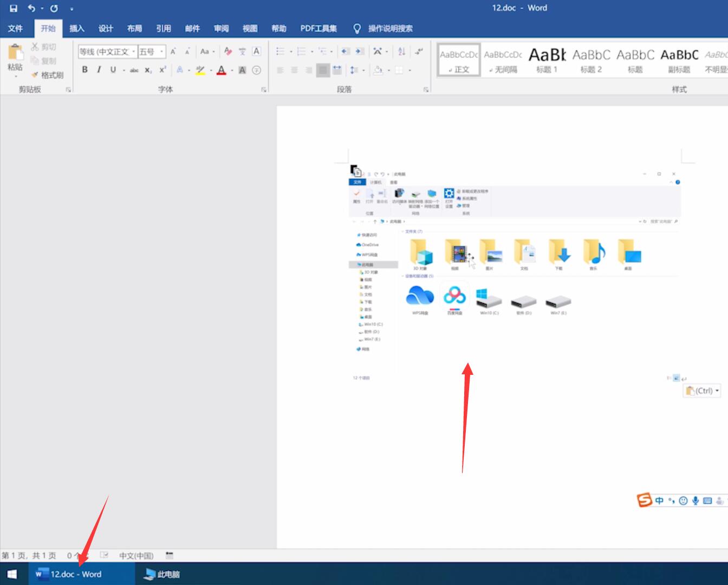Open the line spacing dropdown

coord(357,70)
